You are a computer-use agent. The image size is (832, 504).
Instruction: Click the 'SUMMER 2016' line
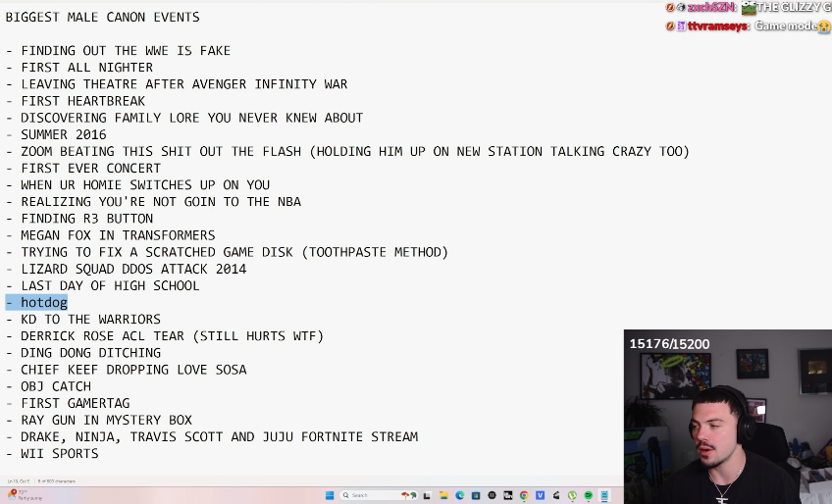56,134
